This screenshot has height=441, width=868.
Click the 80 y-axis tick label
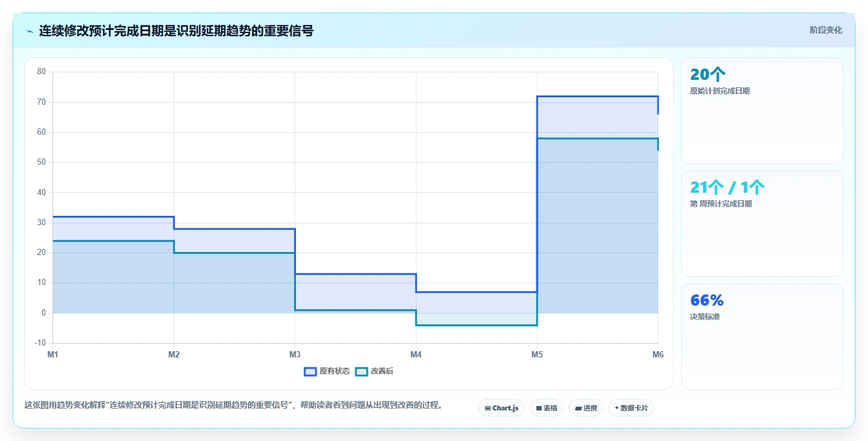[x=42, y=72]
